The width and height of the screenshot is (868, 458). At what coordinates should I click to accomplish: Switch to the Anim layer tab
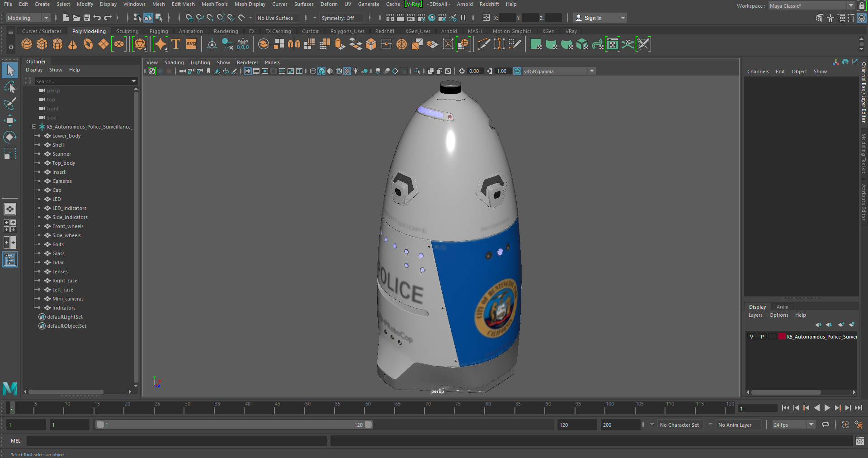782,307
